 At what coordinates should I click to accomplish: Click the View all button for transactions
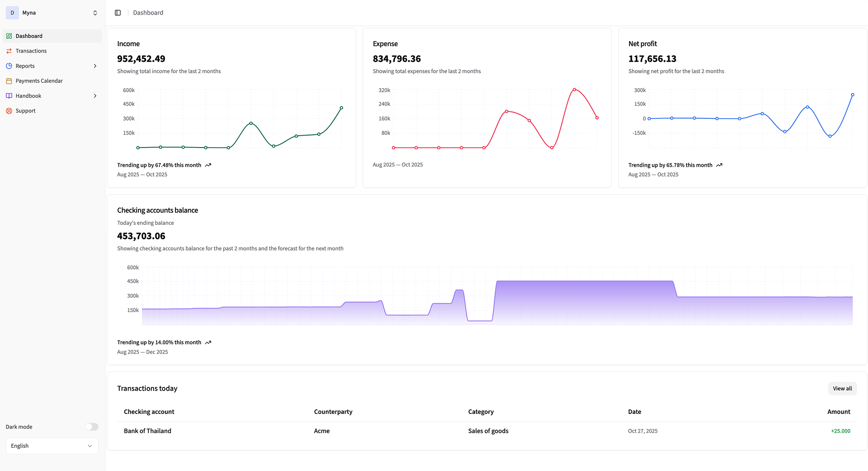(x=842, y=388)
